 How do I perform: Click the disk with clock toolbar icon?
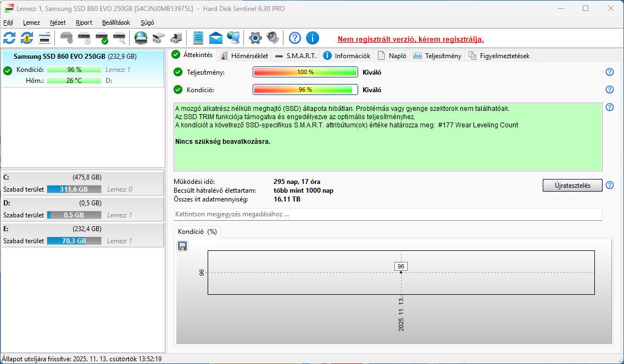click(x=85, y=38)
